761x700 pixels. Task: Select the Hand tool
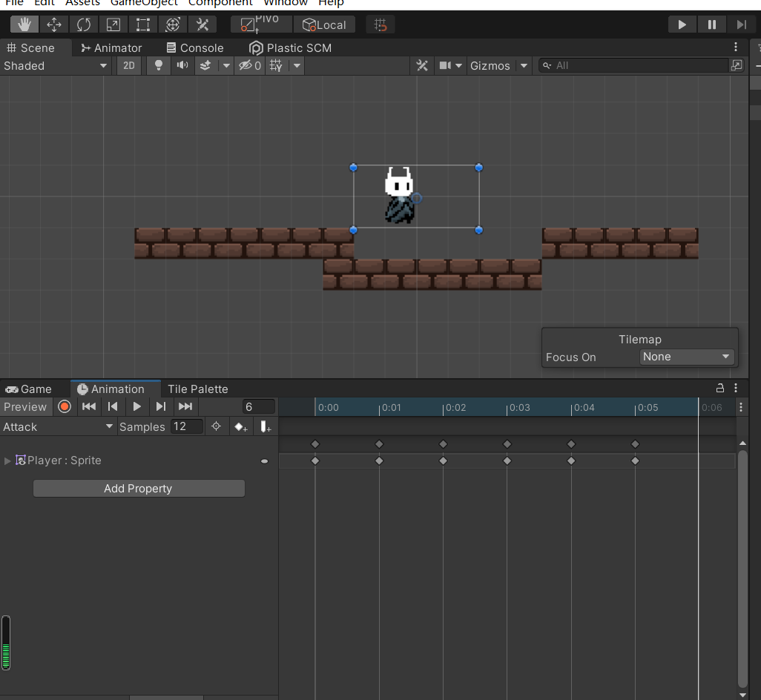(24, 24)
